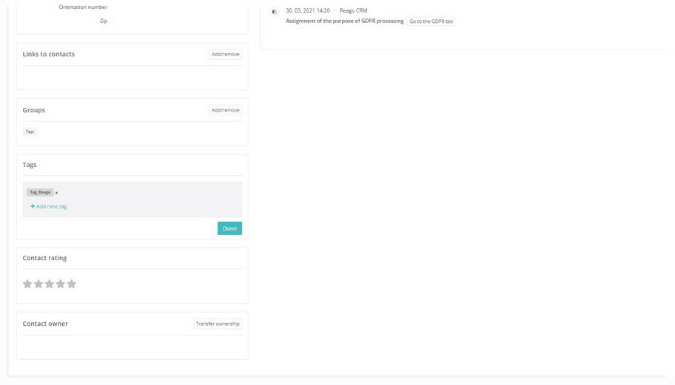This screenshot has height=385, width=675.
Task: Click the Add next tag link
Action: pos(51,206)
